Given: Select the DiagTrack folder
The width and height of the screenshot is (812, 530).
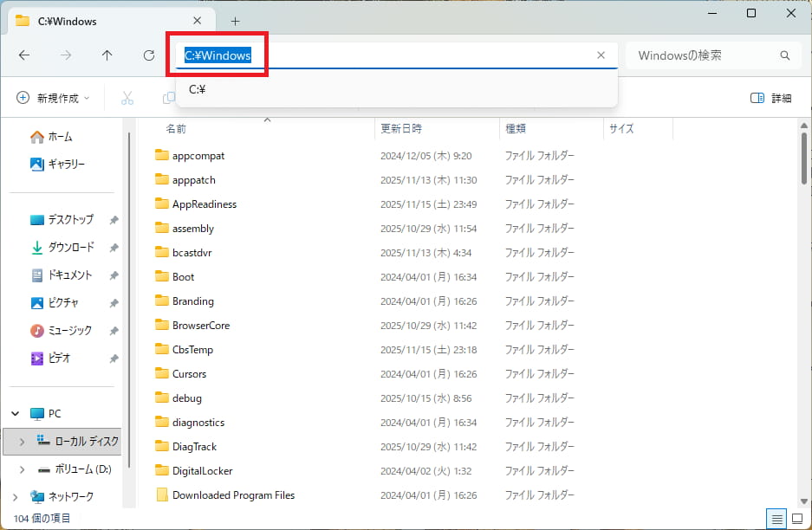Looking at the screenshot, I should [x=194, y=447].
